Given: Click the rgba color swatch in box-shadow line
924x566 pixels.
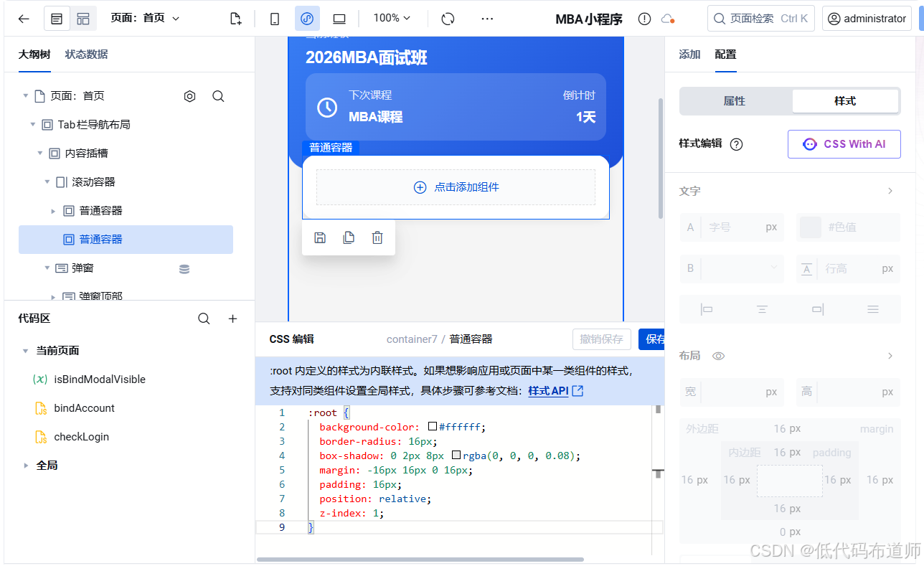Looking at the screenshot, I should [x=456, y=456].
